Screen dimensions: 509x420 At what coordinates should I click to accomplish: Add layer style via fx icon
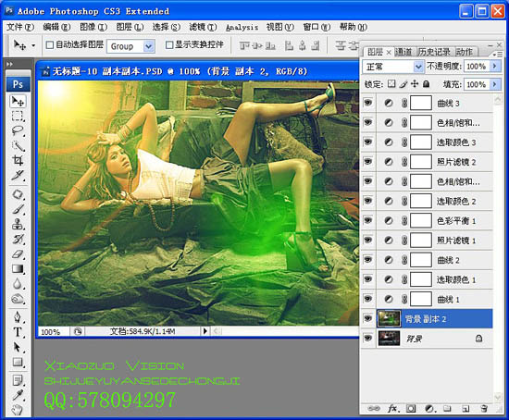tap(392, 408)
